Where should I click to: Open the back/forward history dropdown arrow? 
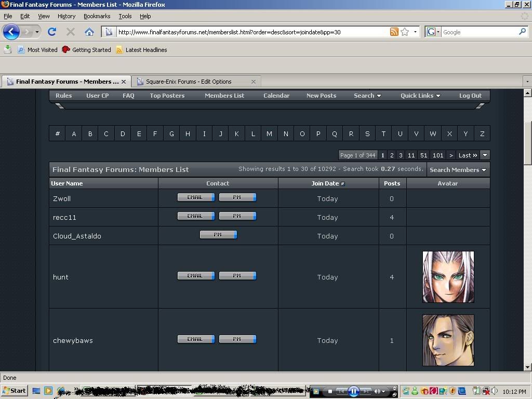(x=37, y=32)
